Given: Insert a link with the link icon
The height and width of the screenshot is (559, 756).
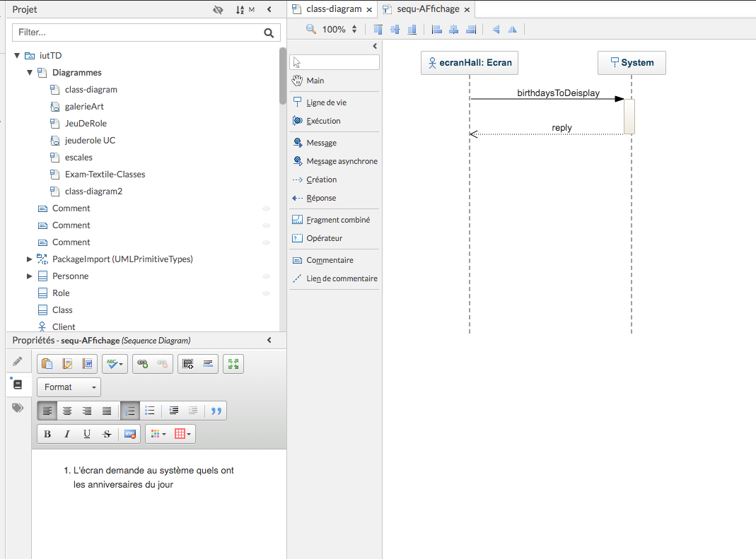Looking at the screenshot, I should click(x=143, y=364).
